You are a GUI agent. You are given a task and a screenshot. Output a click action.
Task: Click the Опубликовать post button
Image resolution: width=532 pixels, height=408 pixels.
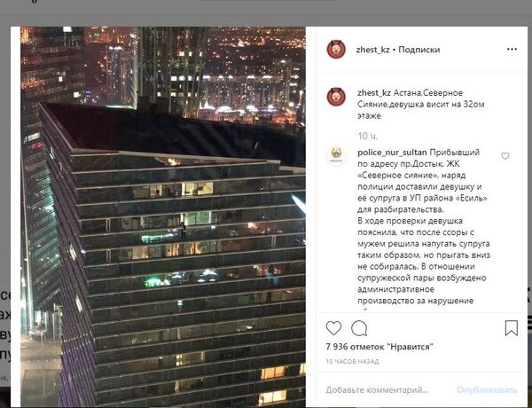(487, 389)
